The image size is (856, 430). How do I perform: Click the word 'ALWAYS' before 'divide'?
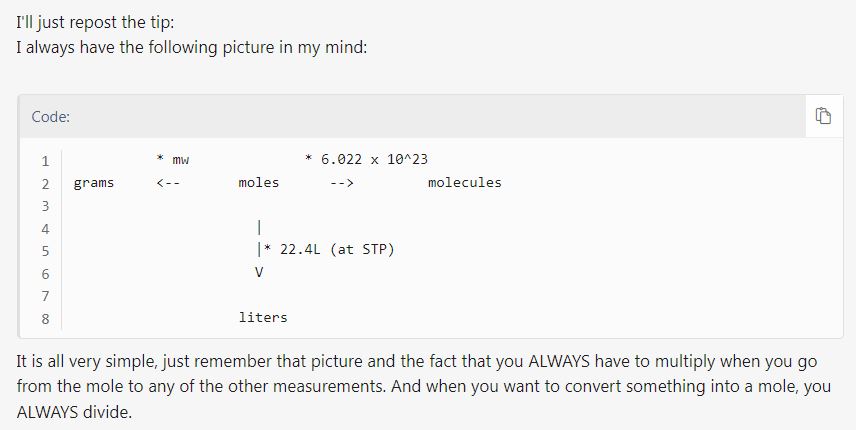coord(47,411)
